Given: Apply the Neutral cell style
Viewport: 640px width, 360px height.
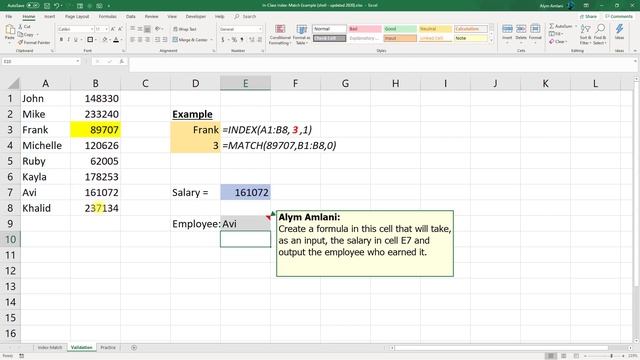Looking at the screenshot, I should [x=435, y=29].
